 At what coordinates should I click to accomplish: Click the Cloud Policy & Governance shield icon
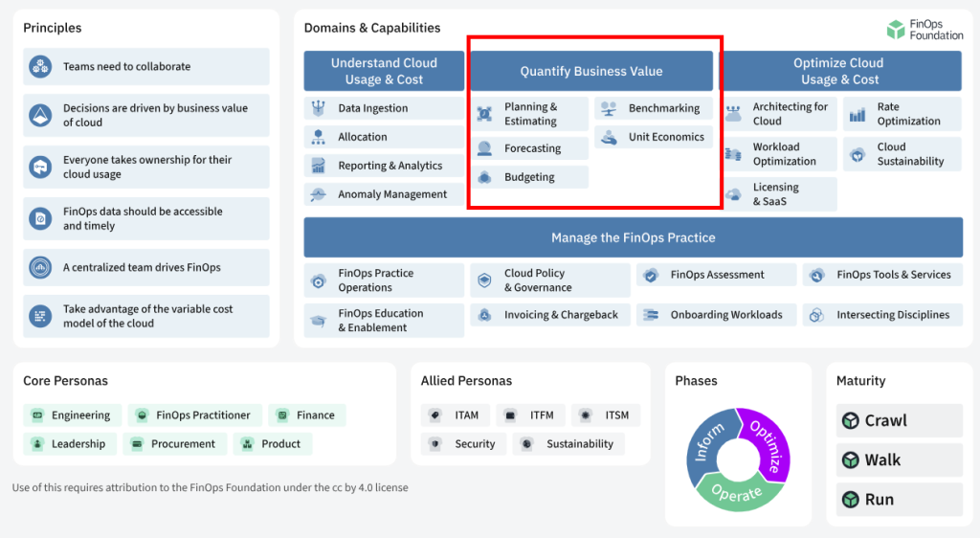tap(484, 280)
